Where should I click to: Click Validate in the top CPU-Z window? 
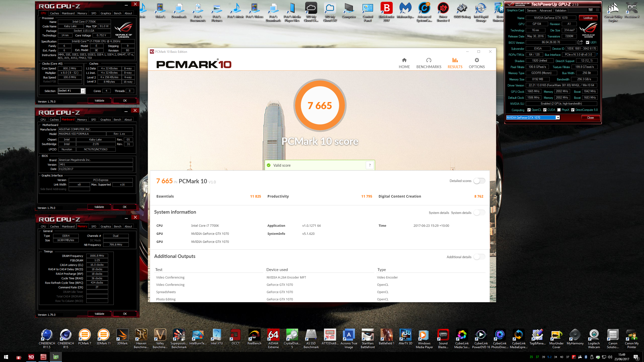coord(99,101)
